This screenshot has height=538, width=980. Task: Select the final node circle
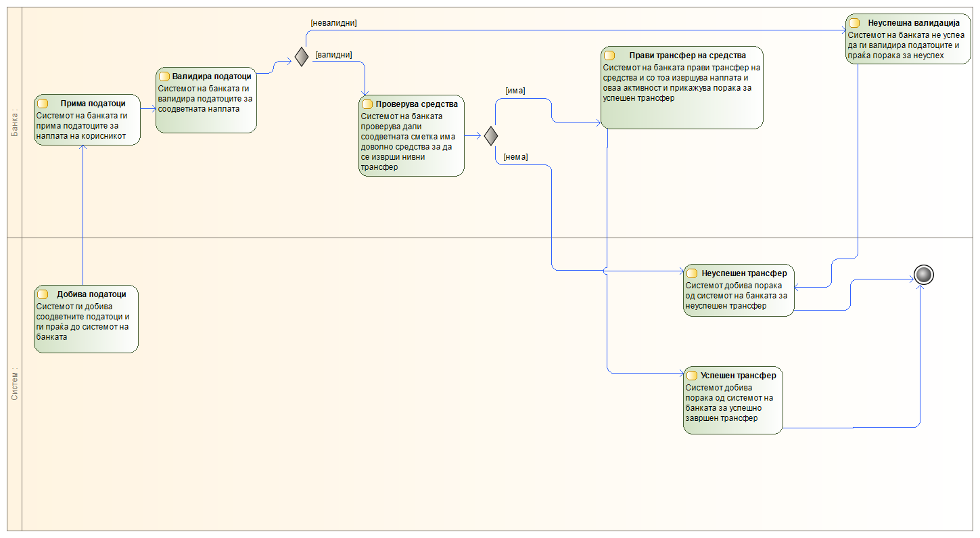[x=923, y=274]
